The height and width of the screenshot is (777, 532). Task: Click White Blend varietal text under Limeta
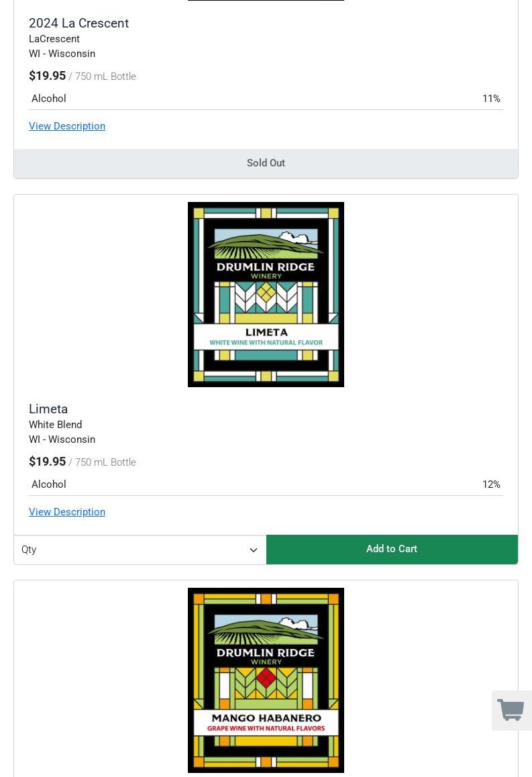pos(56,425)
